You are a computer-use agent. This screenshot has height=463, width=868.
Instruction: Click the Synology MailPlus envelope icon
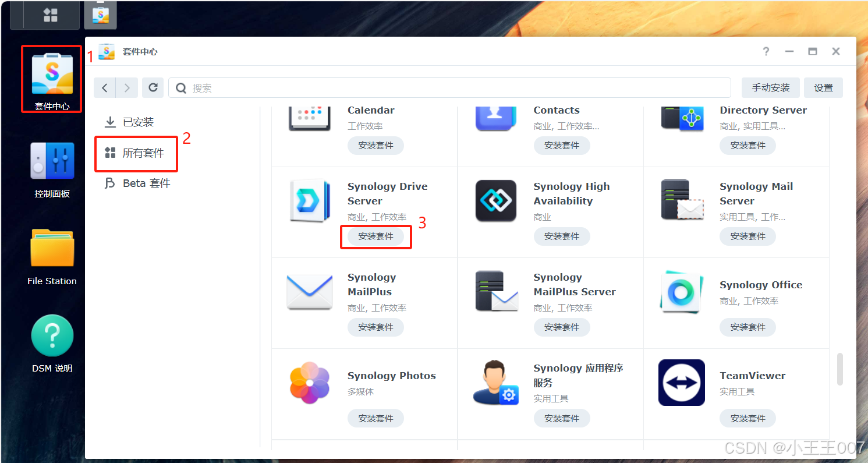pyautogui.click(x=310, y=292)
